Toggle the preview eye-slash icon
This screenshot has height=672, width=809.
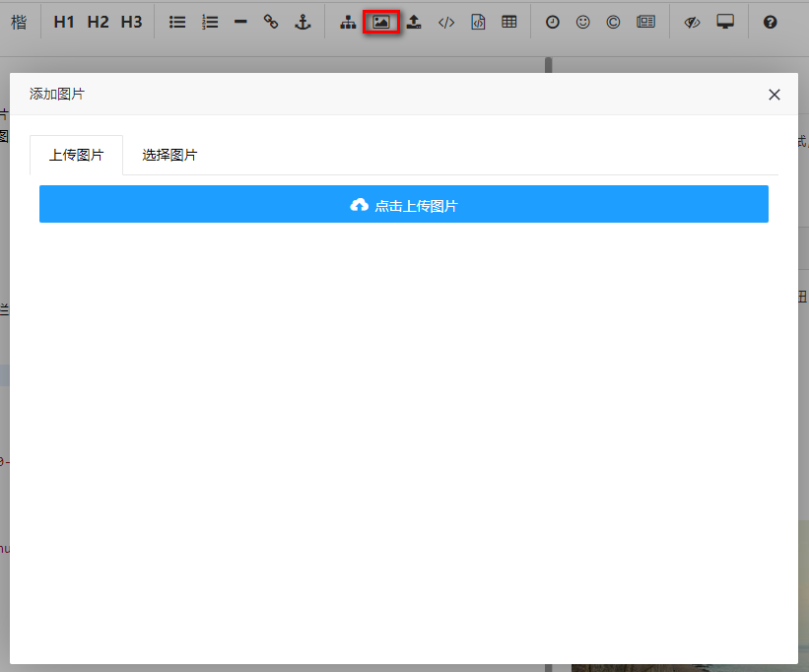click(692, 22)
